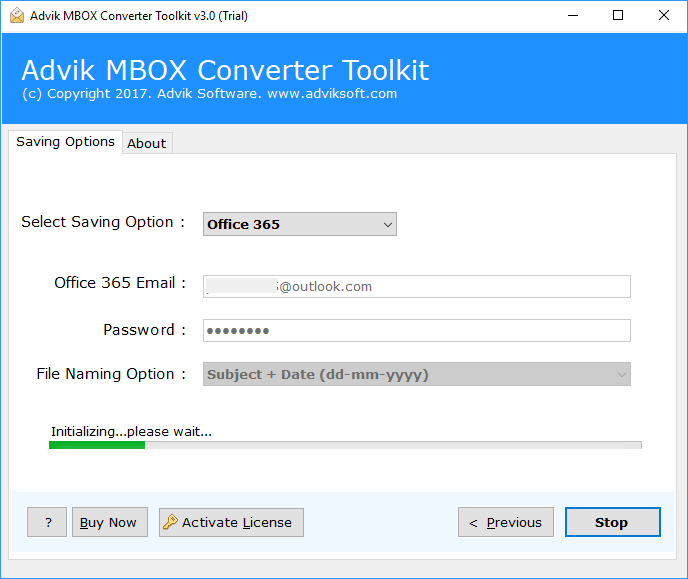Stop the conversion process
This screenshot has height=579, width=688.
click(x=613, y=522)
